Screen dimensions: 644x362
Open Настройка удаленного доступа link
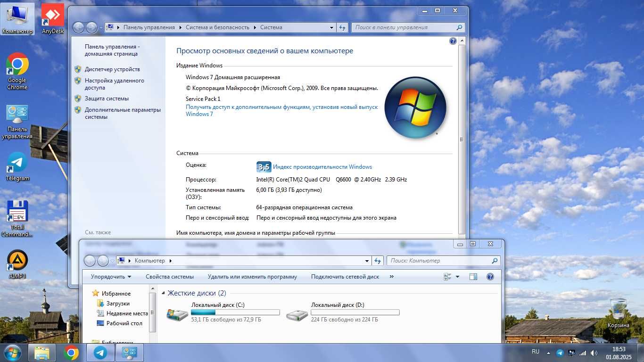115,84
